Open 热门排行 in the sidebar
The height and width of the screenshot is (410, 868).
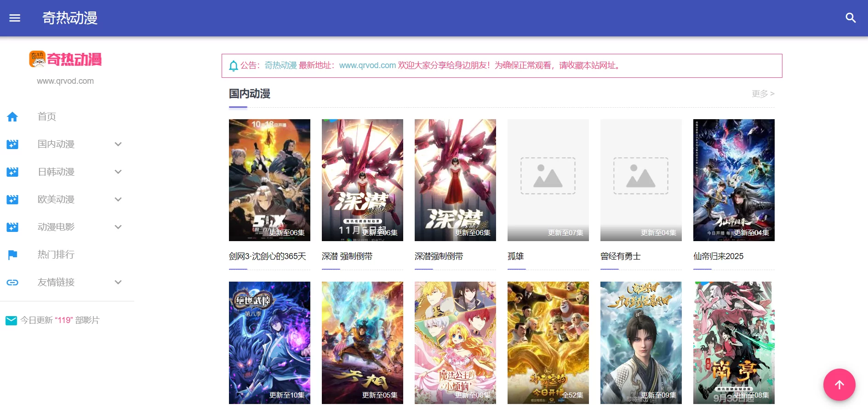tap(56, 254)
